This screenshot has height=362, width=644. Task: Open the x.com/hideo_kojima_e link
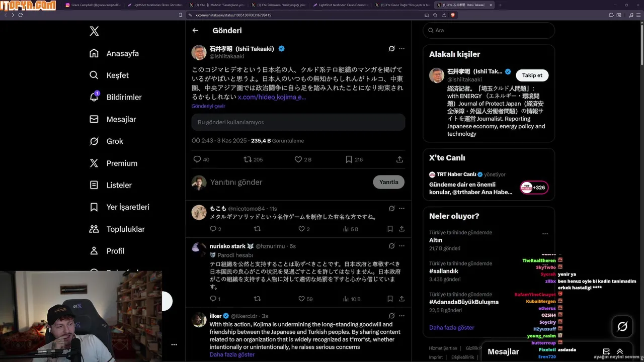click(272, 97)
